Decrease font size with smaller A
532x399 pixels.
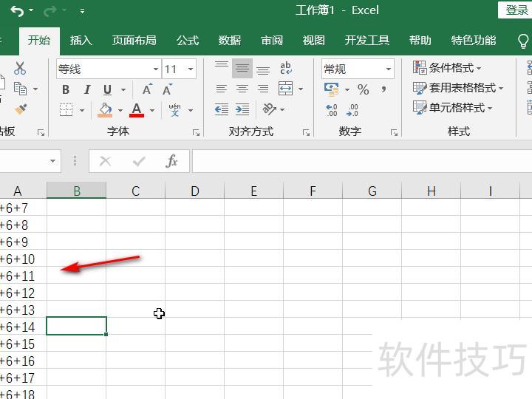point(167,89)
